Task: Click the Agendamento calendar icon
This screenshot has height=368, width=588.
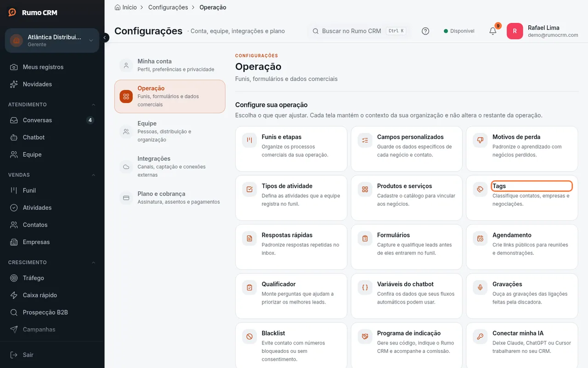Action: (481, 238)
